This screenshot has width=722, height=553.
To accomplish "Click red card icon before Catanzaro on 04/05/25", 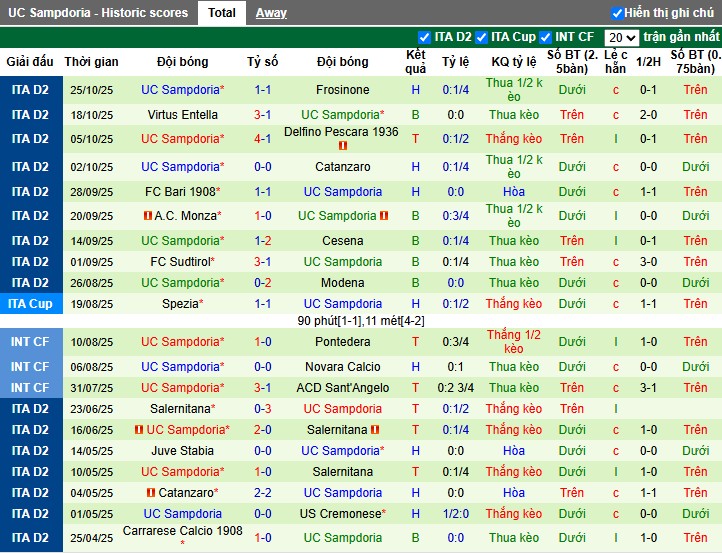I will coord(151,493).
